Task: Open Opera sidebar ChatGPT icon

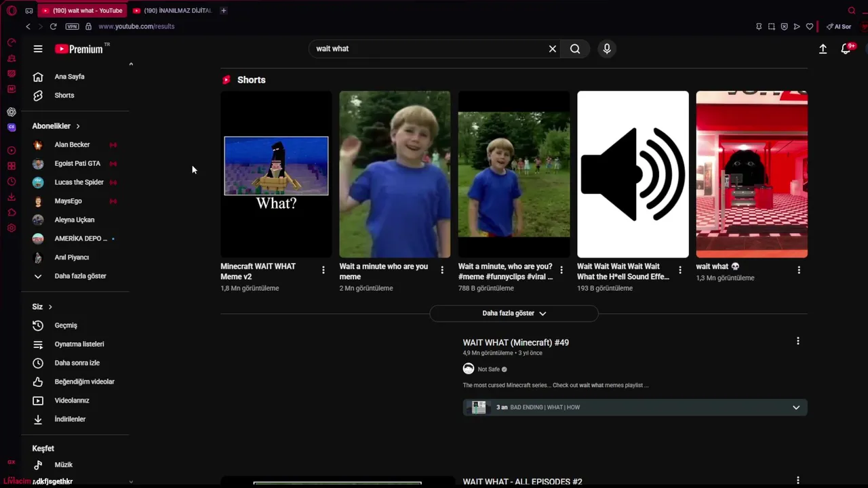Action: 12,112
